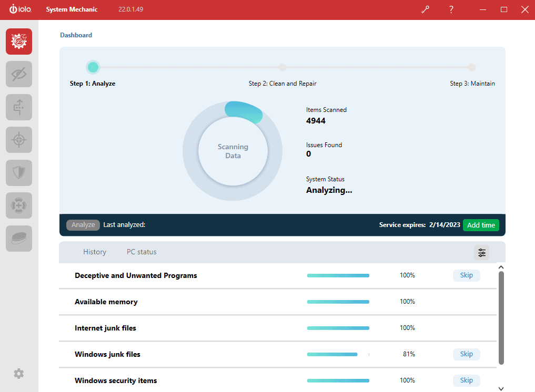Open the shield security icon in sidebar
The width and height of the screenshot is (535, 392).
18,172
